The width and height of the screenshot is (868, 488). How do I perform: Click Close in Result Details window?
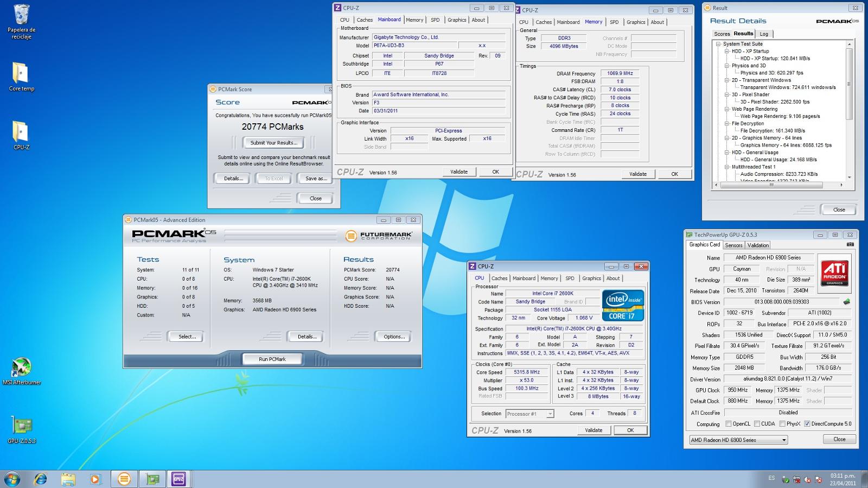839,210
